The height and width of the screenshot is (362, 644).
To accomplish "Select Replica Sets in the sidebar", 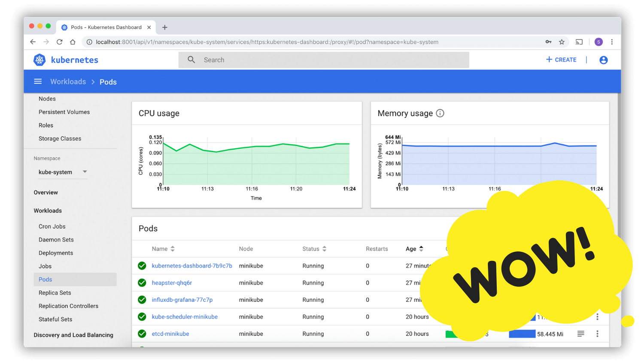I will pos(55,293).
